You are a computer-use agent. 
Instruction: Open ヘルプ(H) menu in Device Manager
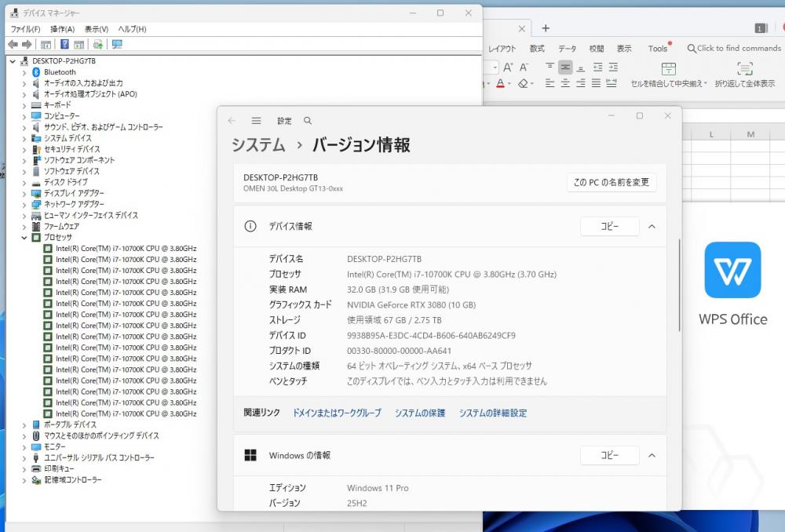132,29
